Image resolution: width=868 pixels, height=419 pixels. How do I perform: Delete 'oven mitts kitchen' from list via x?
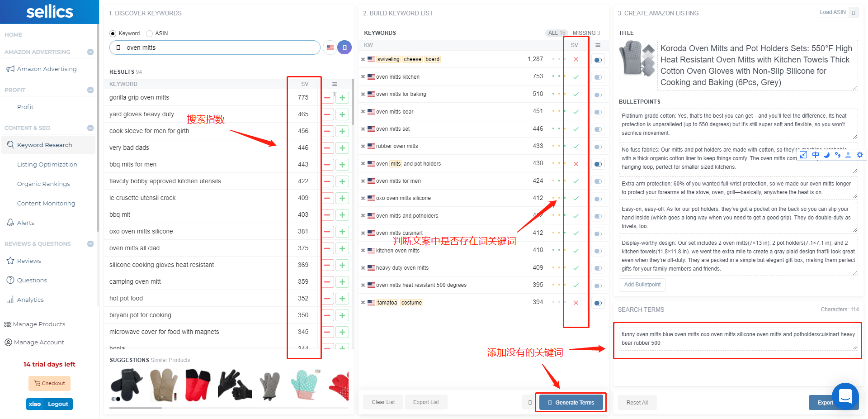363,77
